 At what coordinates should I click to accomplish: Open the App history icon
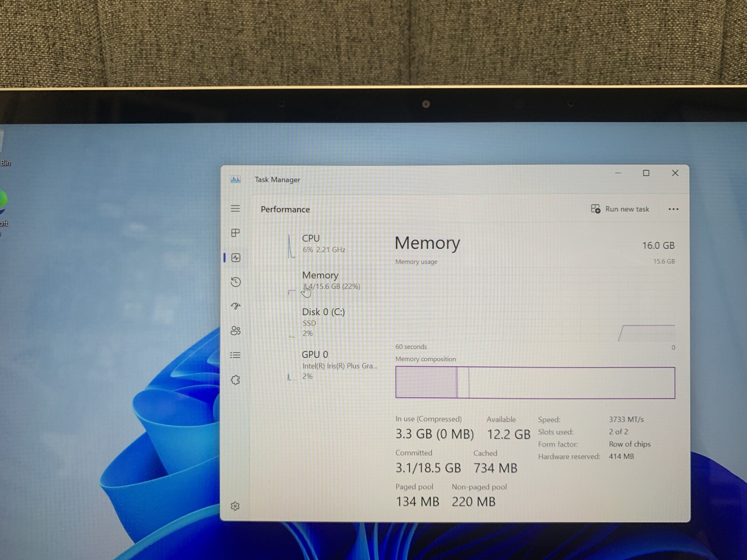[x=236, y=282]
